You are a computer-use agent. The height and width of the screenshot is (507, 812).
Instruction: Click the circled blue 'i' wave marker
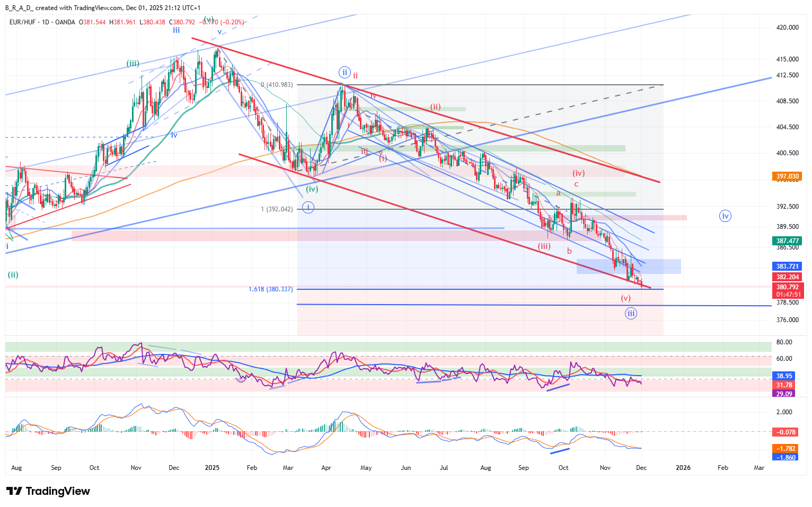click(x=308, y=208)
